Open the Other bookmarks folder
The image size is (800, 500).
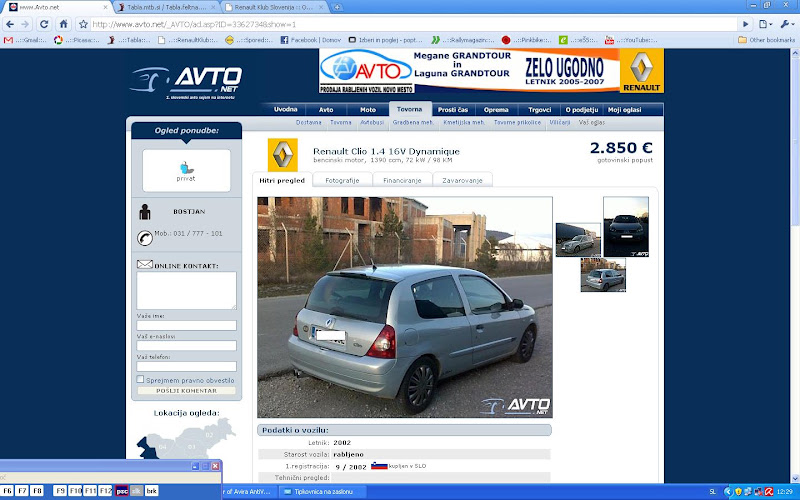pos(766,40)
